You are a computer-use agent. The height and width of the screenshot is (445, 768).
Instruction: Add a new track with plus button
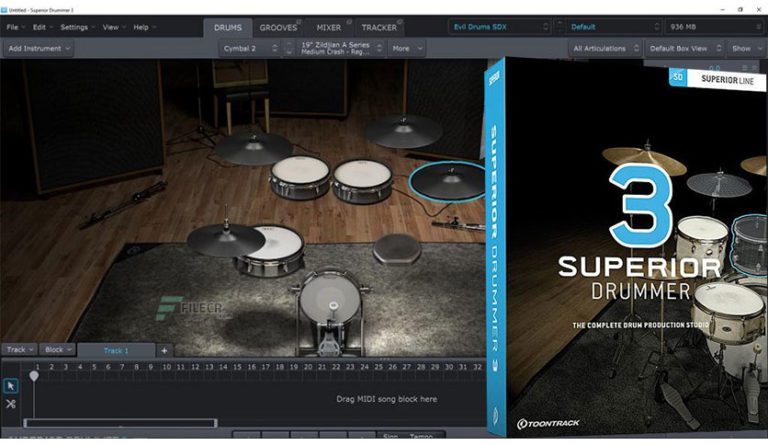[165, 350]
